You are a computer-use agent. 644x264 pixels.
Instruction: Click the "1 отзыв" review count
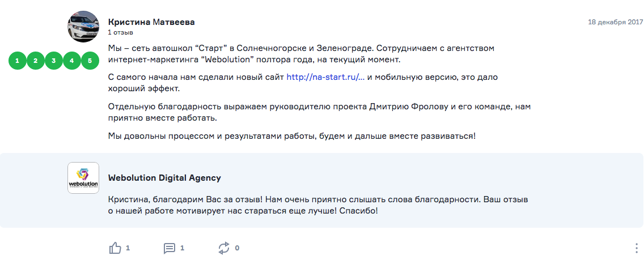tap(120, 32)
